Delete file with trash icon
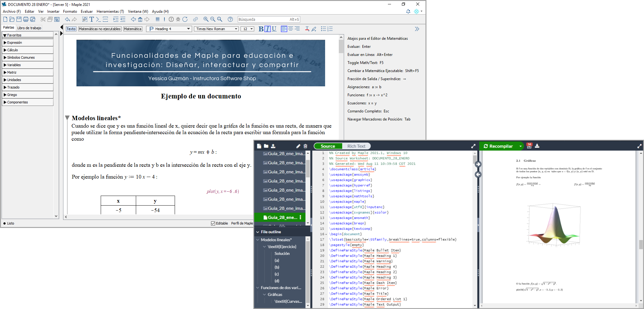 click(x=305, y=146)
